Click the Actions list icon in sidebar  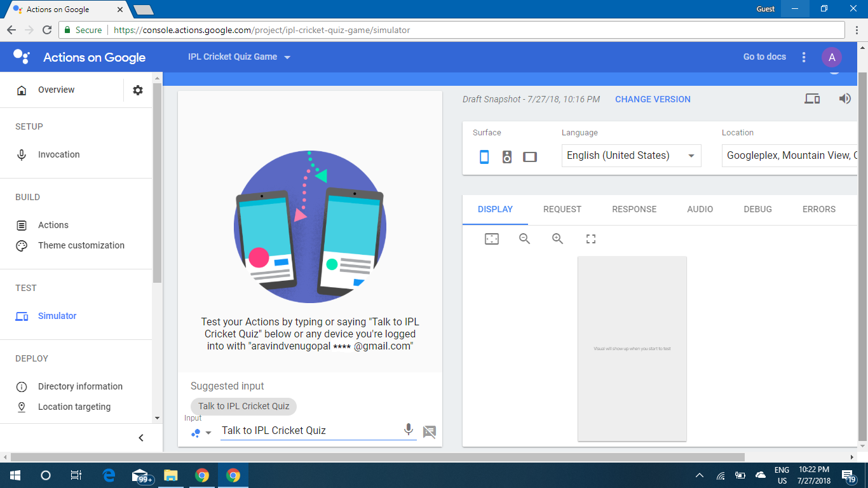tap(22, 226)
